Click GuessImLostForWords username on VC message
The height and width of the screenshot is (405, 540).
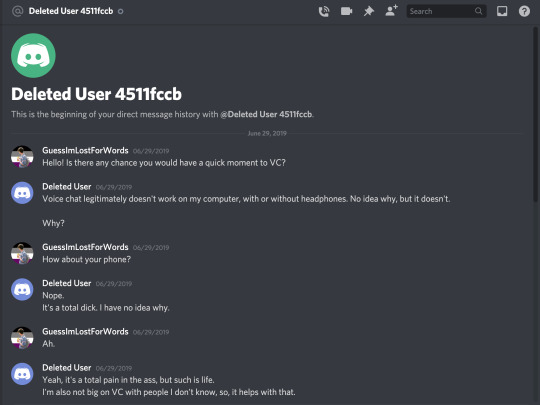85,150
